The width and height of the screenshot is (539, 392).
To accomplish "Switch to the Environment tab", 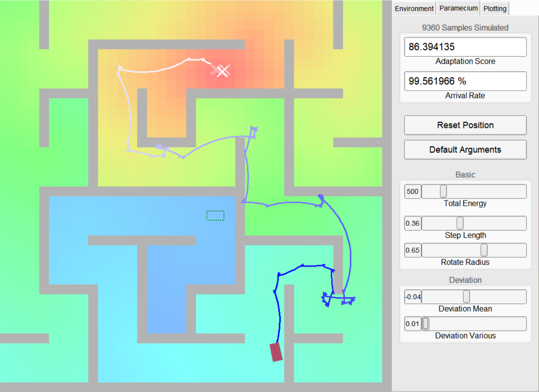I will [x=414, y=9].
